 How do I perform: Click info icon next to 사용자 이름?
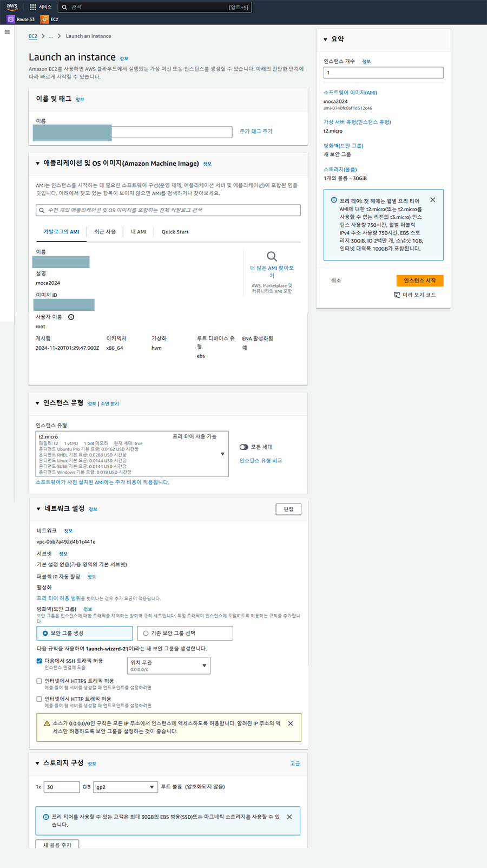[71, 317]
